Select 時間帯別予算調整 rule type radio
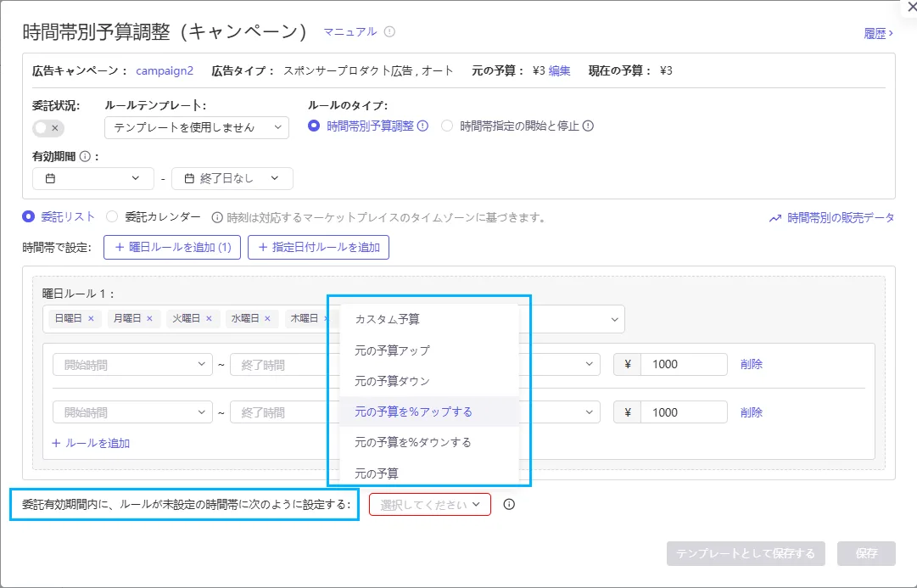The height and width of the screenshot is (588, 917). [x=314, y=126]
